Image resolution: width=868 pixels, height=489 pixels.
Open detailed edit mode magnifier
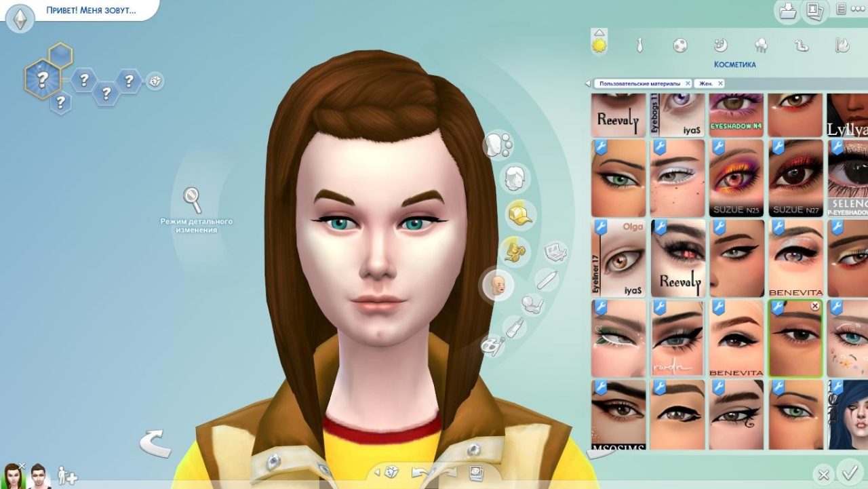(x=193, y=200)
